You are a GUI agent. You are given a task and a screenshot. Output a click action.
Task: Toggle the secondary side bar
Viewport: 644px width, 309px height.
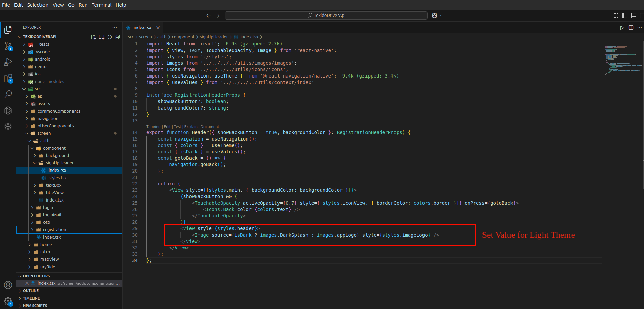[x=642, y=16]
